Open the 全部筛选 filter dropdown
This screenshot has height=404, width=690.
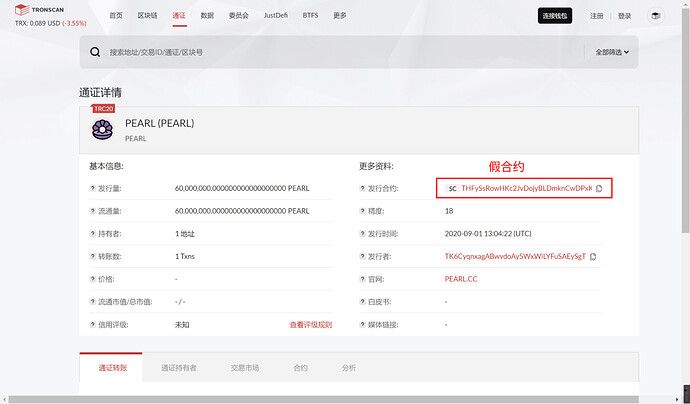point(612,52)
